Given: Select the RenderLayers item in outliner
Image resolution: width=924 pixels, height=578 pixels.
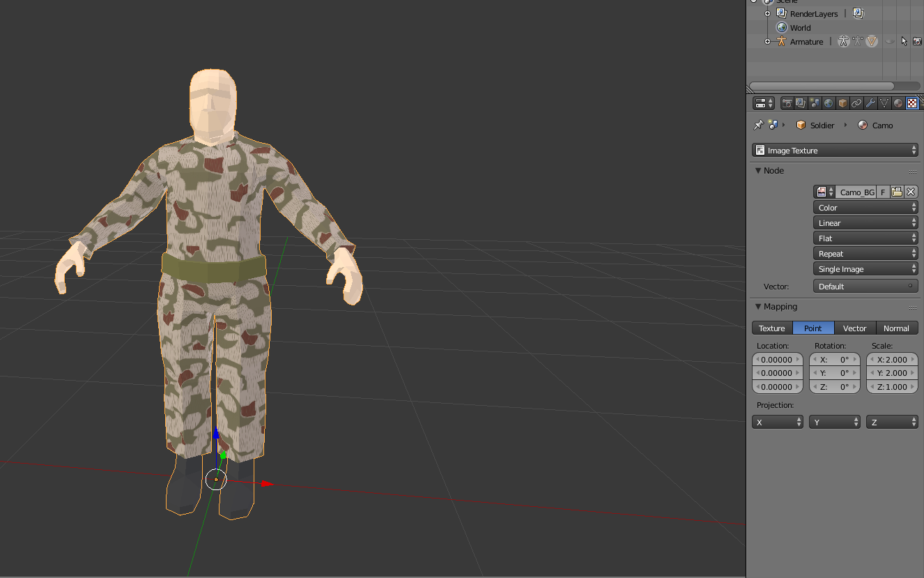Looking at the screenshot, I should coord(814,13).
